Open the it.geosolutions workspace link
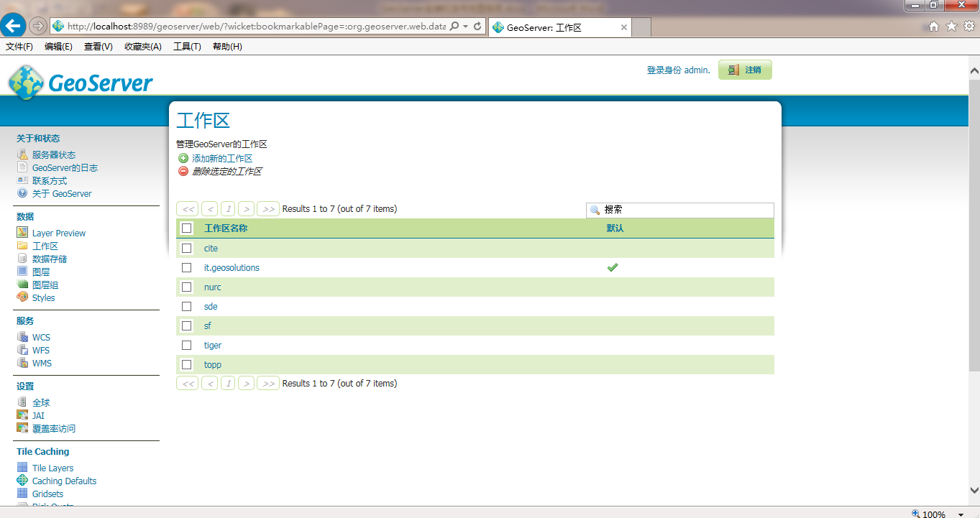The height and width of the screenshot is (518, 980). 232,267
